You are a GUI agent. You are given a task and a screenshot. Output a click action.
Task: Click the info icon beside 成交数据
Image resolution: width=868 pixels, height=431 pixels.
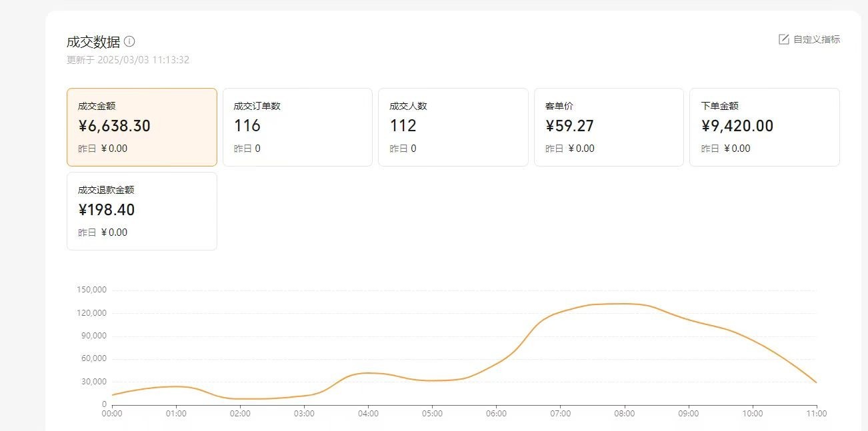click(129, 41)
